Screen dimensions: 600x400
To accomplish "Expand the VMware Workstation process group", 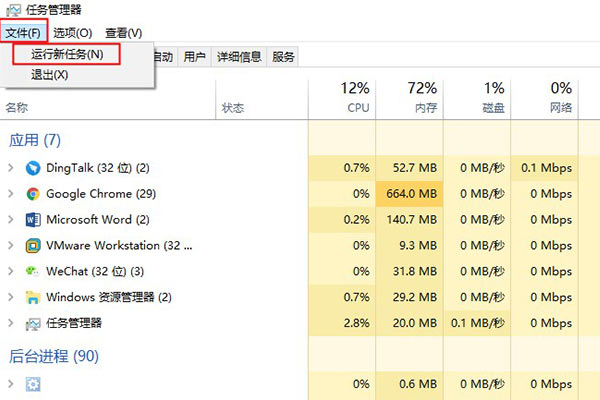I will [x=11, y=245].
